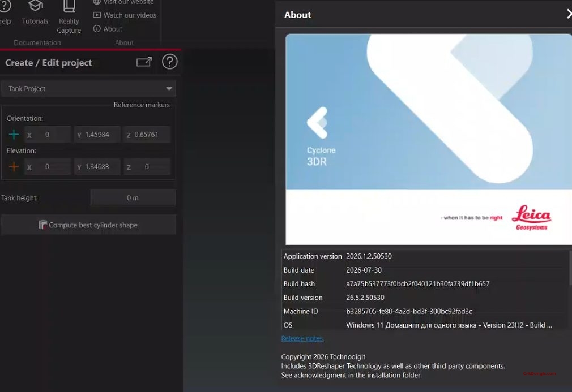Edit the Orientation X value field
Screen dimensions: 572x392
point(48,135)
